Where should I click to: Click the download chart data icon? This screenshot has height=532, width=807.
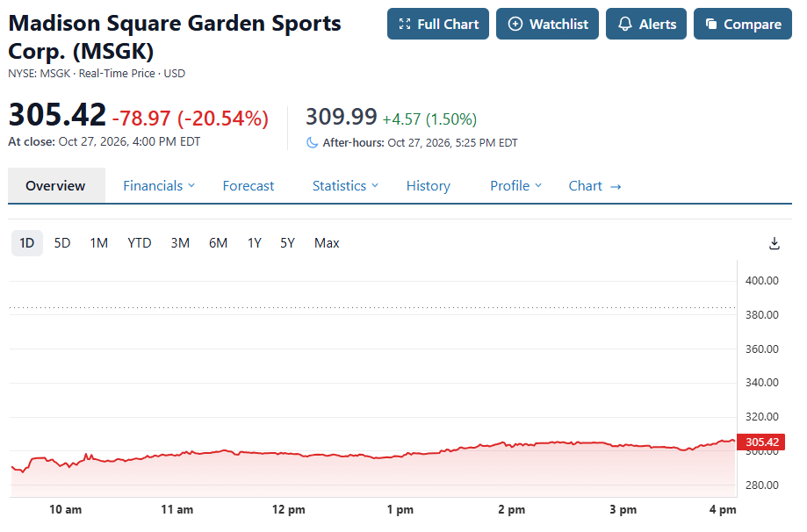tap(774, 243)
